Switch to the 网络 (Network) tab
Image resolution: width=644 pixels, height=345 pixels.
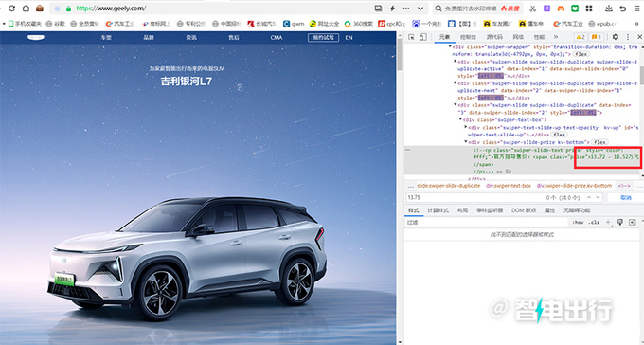(518, 37)
